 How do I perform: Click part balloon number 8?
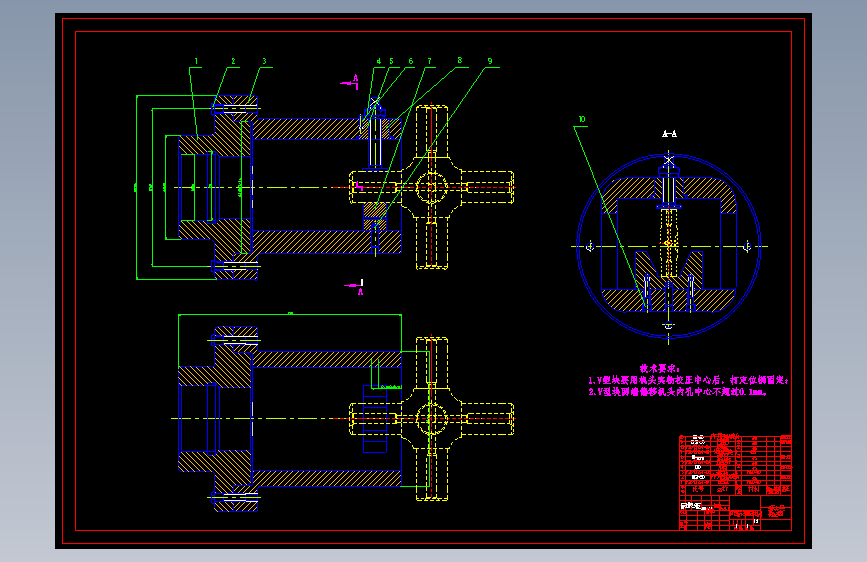coord(459,60)
